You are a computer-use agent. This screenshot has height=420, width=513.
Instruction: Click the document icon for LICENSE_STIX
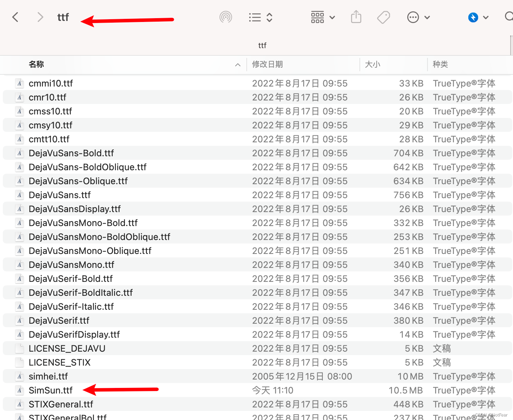20,362
